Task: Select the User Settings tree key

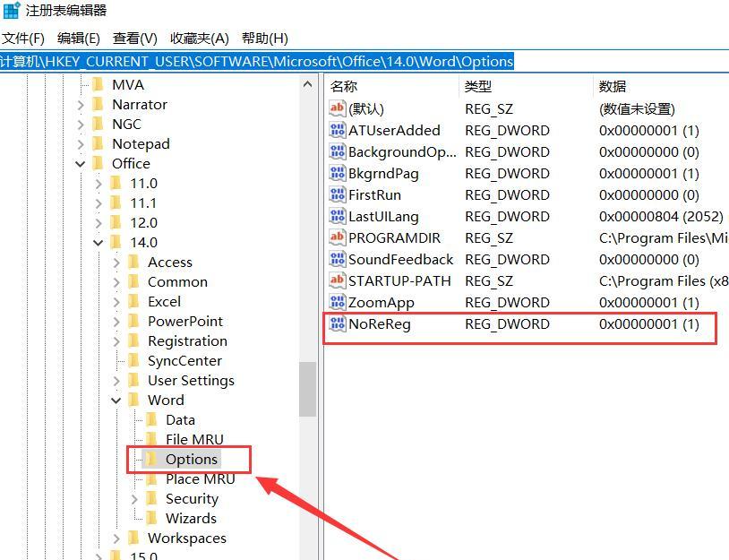Action: tap(191, 381)
